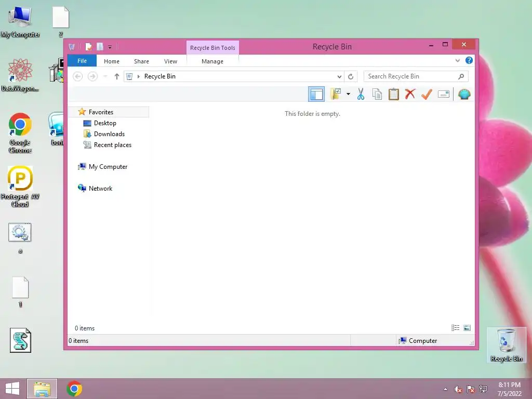The width and height of the screenshot is (532, 399).
Task: Open the recent locations dropdown arrow
Action: (105, 76)
